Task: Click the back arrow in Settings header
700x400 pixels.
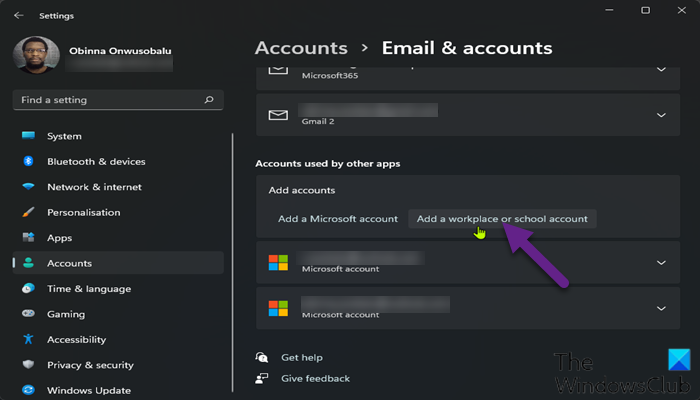Action: (19, 15)
